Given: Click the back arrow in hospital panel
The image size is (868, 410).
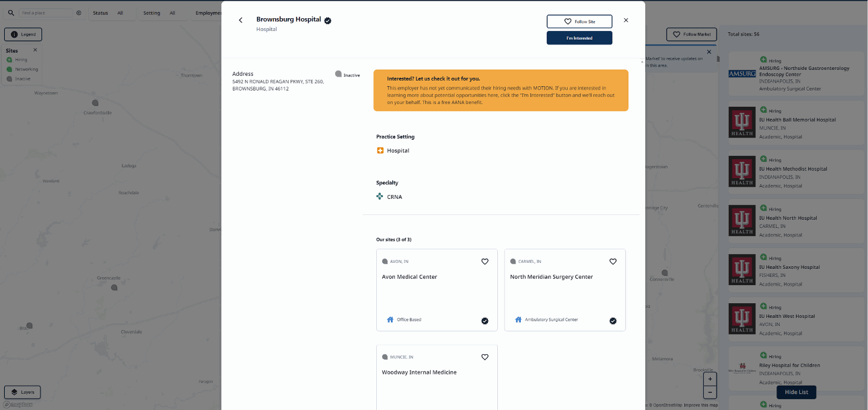Looking at the screenshot, I should tap(240, 20).
